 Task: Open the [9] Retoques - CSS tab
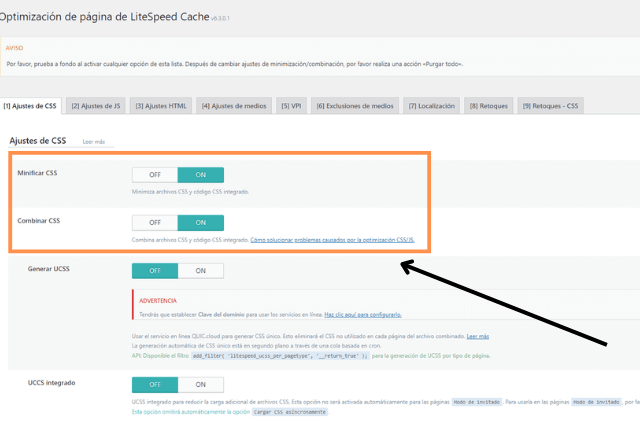tap(551, 106)
